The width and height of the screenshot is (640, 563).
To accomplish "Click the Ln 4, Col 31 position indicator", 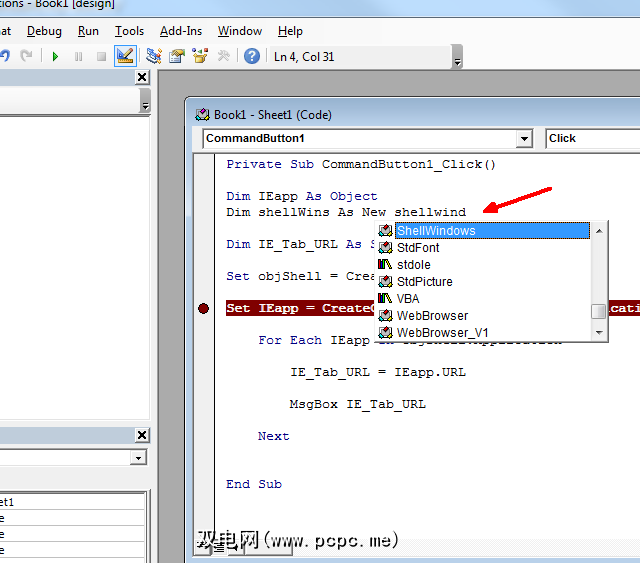I will [x=304, y=57].
